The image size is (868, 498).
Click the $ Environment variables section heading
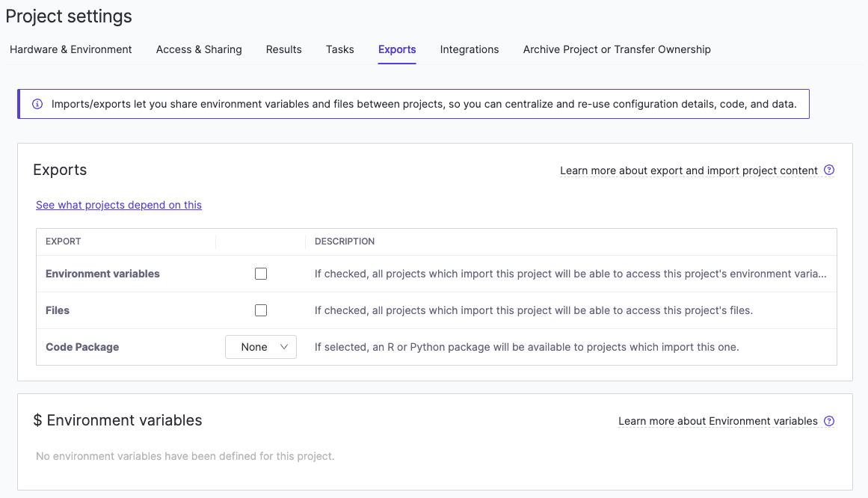pyautogui.click(x=117, y=420)
